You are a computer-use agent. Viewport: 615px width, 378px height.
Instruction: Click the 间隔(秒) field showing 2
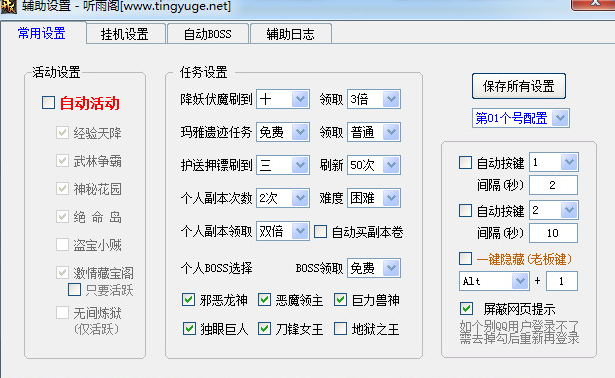click(x=553, y=185)
